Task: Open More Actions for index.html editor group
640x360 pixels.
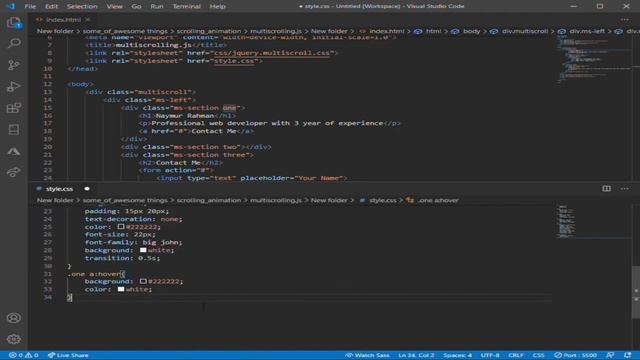Action: click(x=624, y=20)
